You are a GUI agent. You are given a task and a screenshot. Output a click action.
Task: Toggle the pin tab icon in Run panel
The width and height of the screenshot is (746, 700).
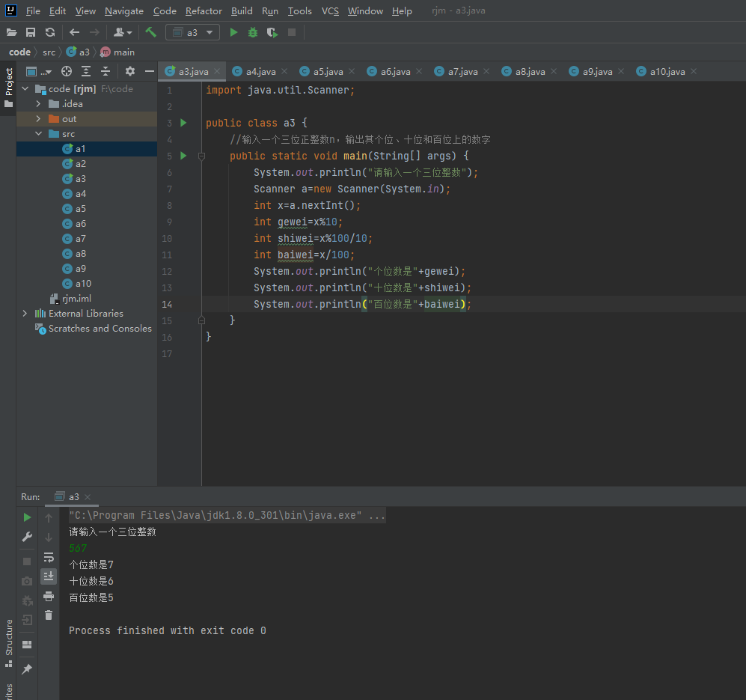27,669
